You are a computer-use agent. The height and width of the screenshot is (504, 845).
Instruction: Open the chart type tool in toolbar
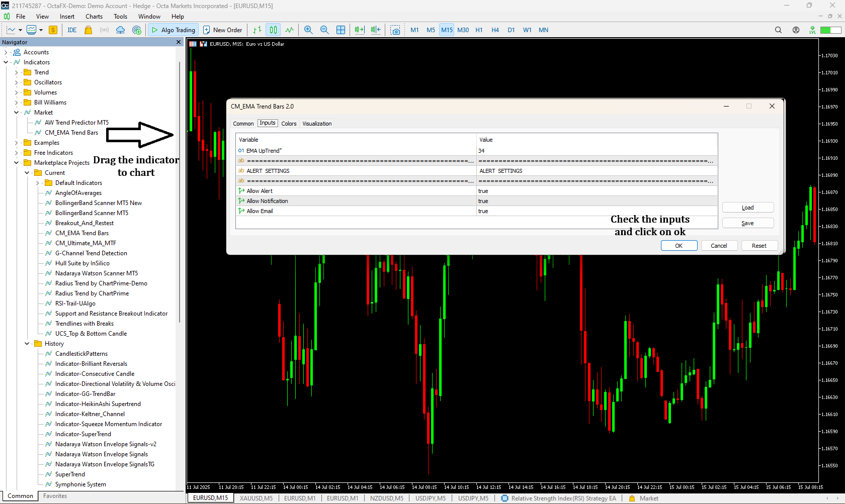[x=11, y=30]
